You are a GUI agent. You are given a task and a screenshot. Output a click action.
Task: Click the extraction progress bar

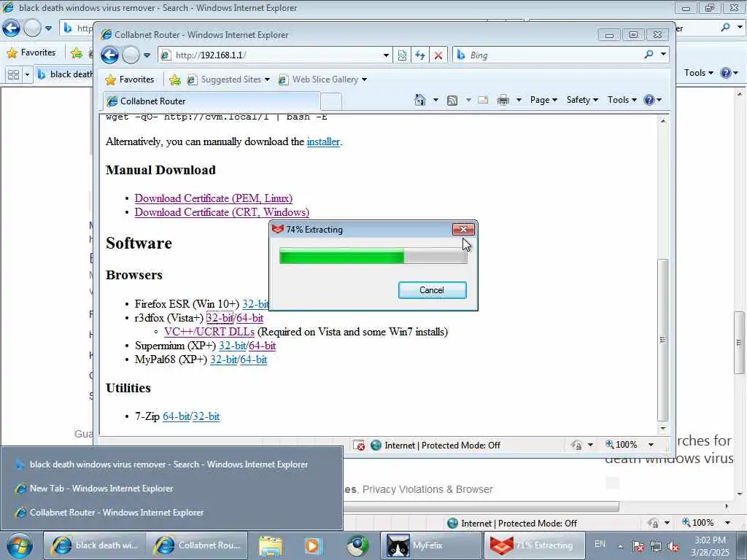click(x=373, y=257)
